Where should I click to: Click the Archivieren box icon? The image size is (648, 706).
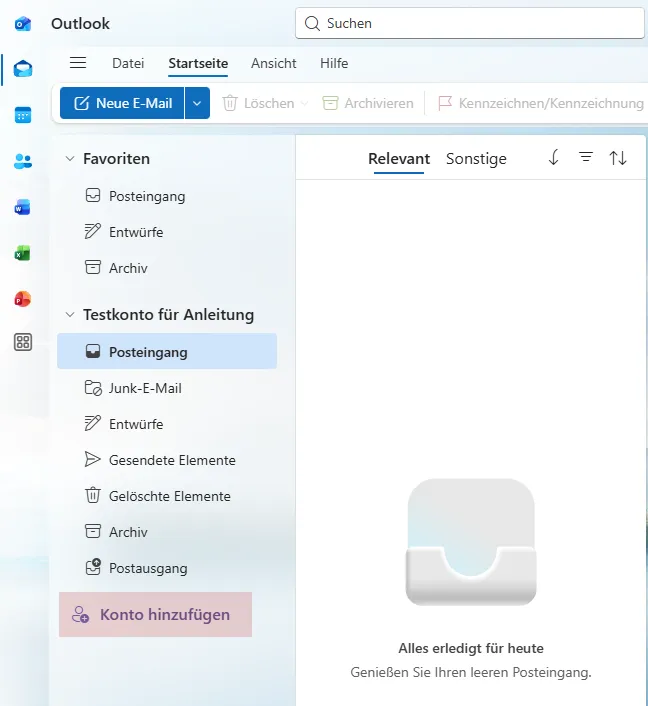330,103
